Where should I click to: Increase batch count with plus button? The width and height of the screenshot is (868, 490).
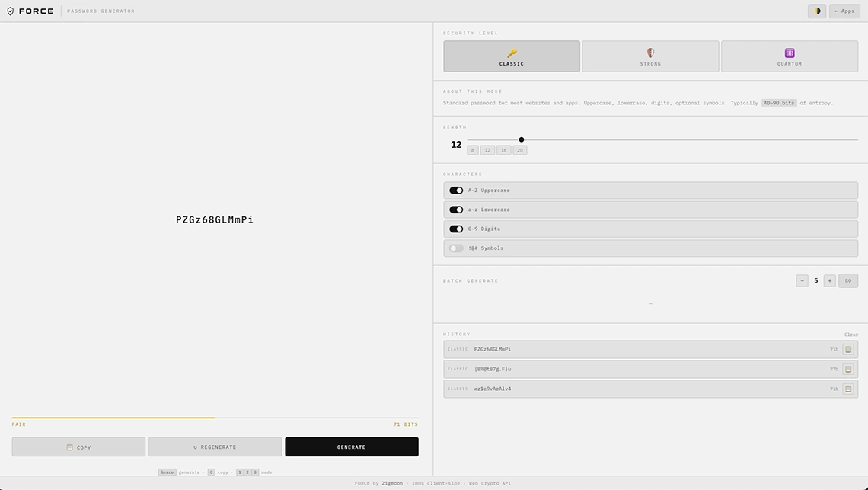click(x=829, y=281)
